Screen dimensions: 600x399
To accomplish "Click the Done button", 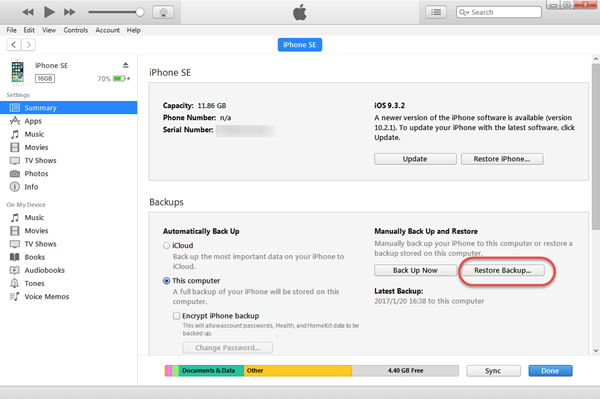I will click(550, 371).
